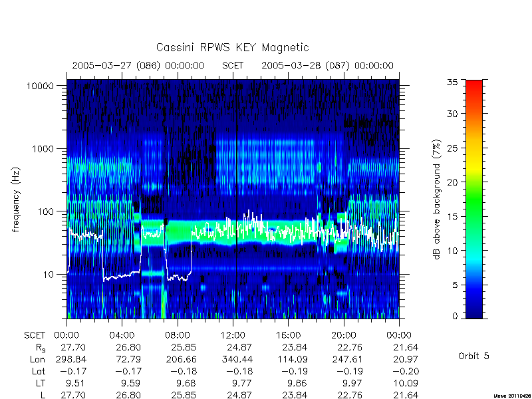Image resolution: width=532 pixels, height=399 pixels.
Task: Select LT value 9.68
Action: [x=186, y=384]
